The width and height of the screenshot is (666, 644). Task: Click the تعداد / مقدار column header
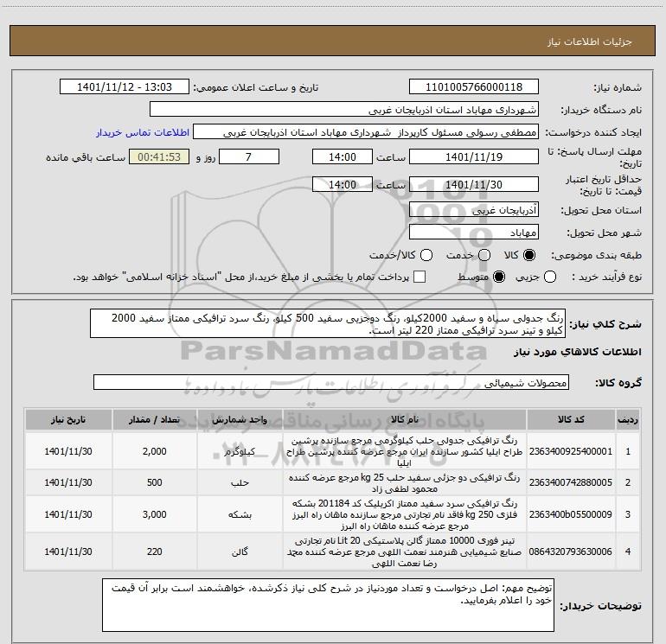pyautogui.click(x=155, y=419)
